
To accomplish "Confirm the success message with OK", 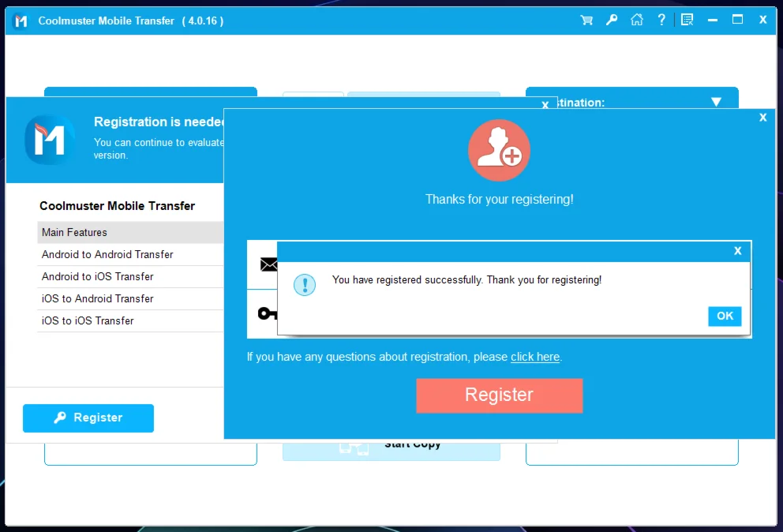I will click(x=725, y=317).
